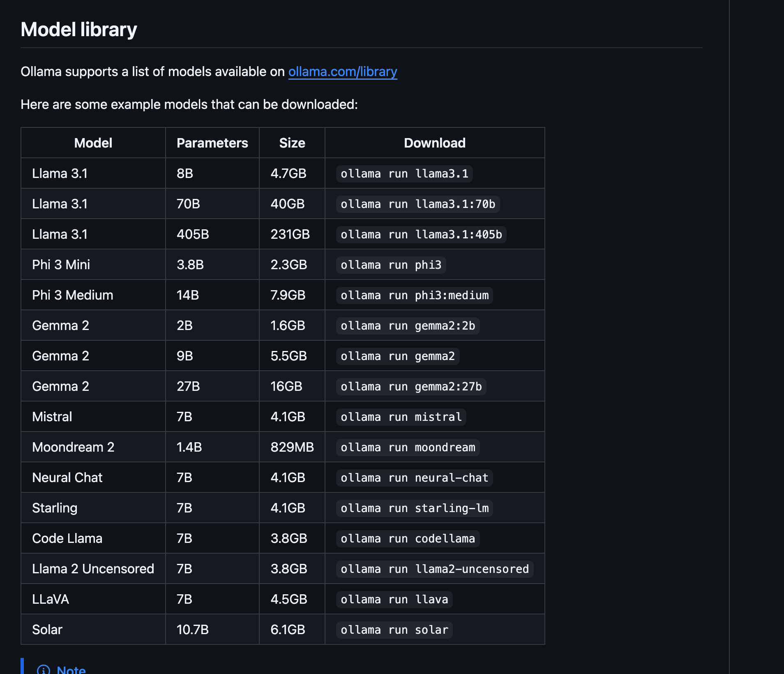
Task: Select the 'ollama run phi3' command
Action: coord(391,265)
